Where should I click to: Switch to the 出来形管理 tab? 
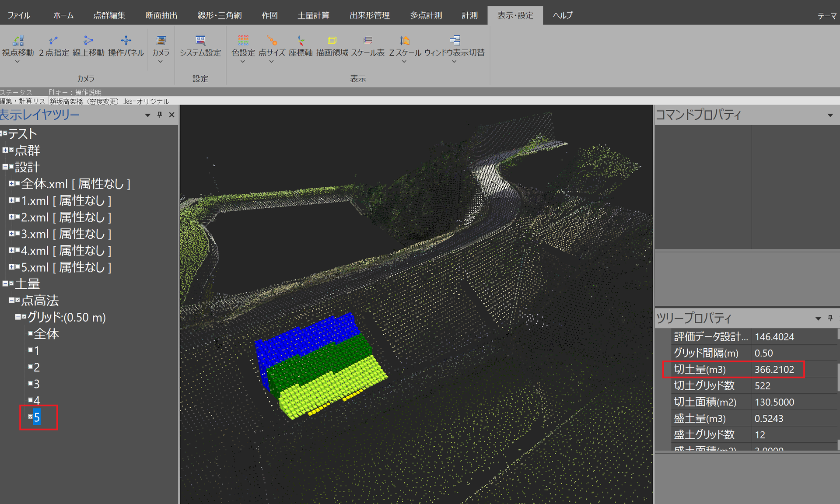tap(370, 15)
